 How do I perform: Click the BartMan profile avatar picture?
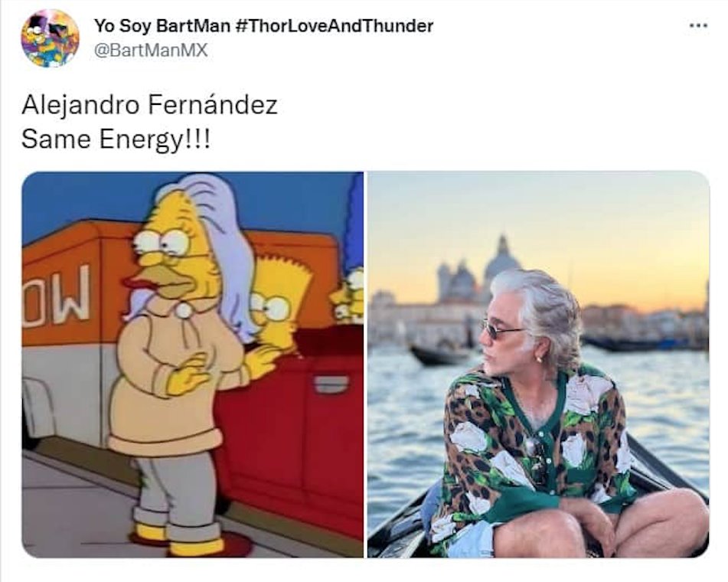(51, 38)
